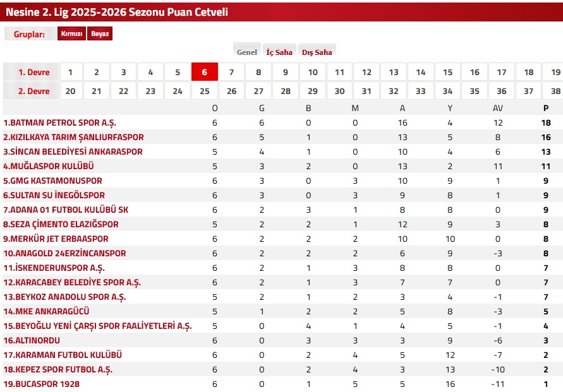Screen dimensions: 563x392
Task: Select the Kırmızı group button
Action: (71, 34)
